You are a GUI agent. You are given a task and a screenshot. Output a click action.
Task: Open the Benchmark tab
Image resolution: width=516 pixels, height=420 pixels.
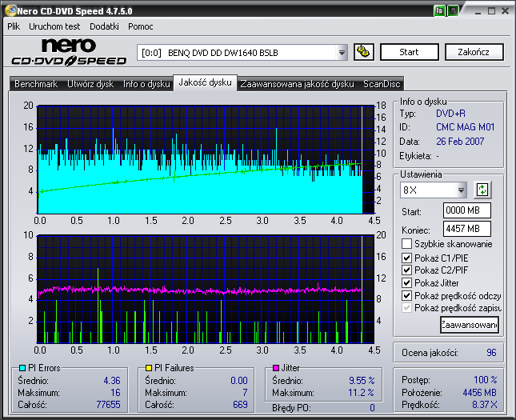click(36, 84)
